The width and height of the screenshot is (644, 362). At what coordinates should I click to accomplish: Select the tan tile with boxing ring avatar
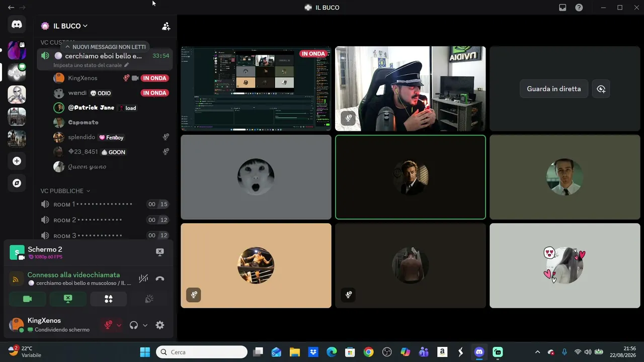(256, 265)
